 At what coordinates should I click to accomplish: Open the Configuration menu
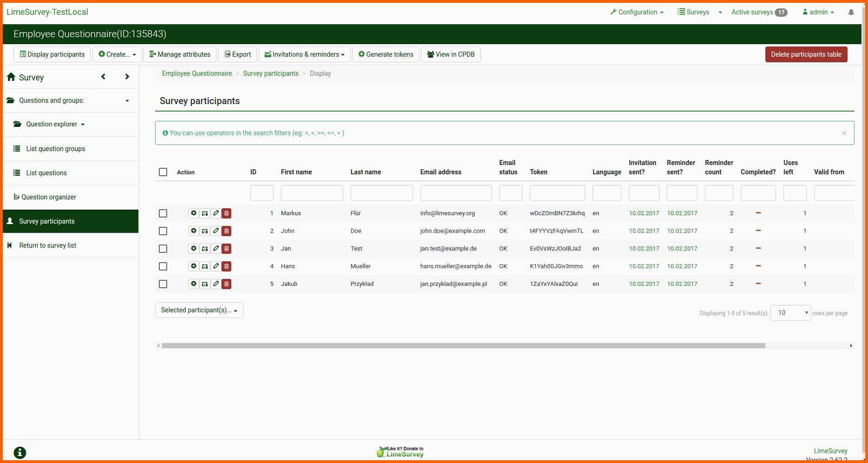637,12
